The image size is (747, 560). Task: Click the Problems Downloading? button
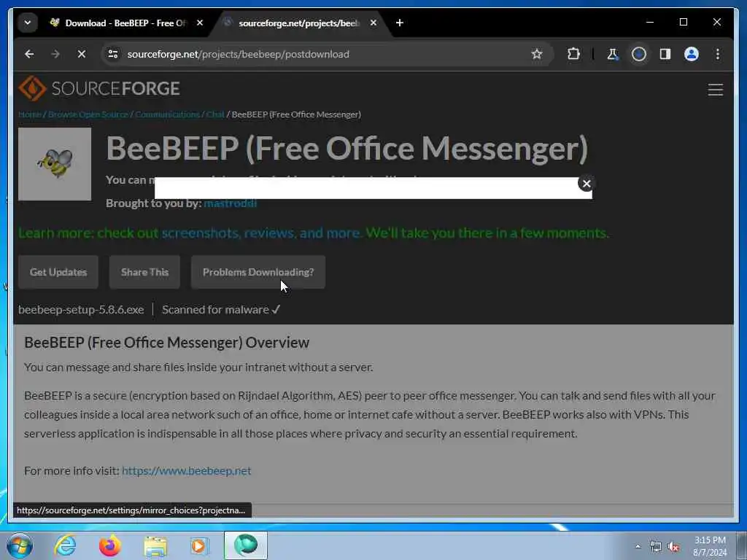tap(258, 272)
